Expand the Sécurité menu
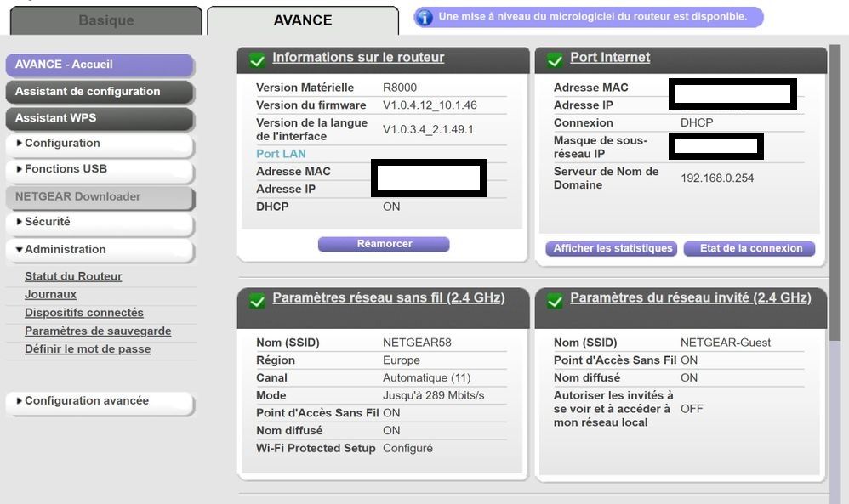The image size is (849, 504). [100, 223]
